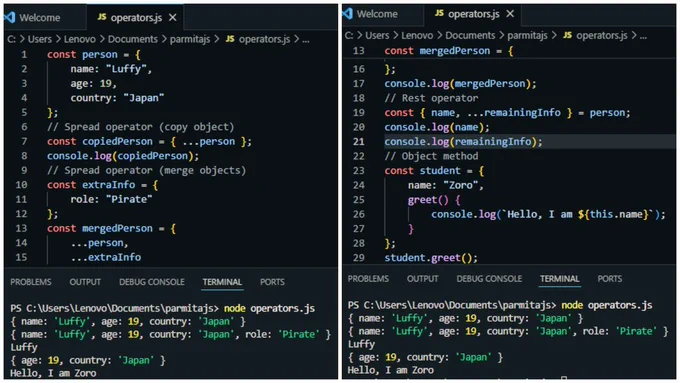Viewport: 680px width, 383px height.
Task: Switch to PROBLEMS panel in right window
Action: tap(368, 278)
